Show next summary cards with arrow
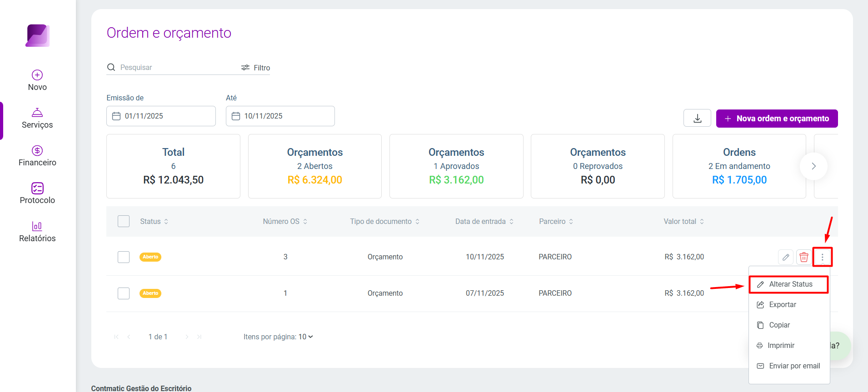 813,166
